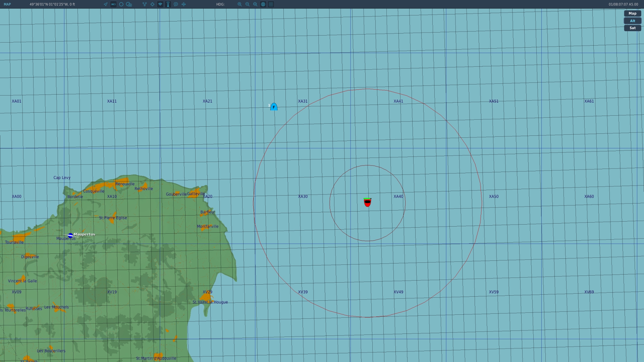Viewport: 644px width, 362px height.
Task: Zoom in with the plus magnifier
Action: click(239, 4)
